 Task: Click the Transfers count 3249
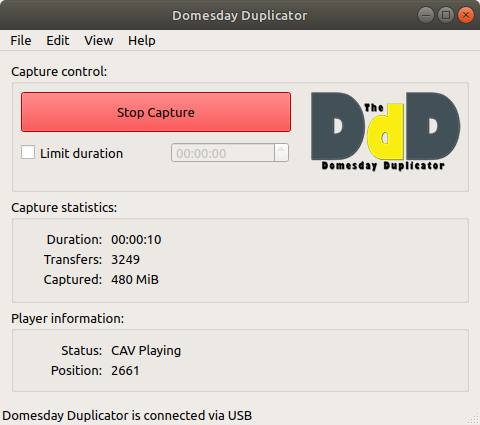click(x=125, y=260)
